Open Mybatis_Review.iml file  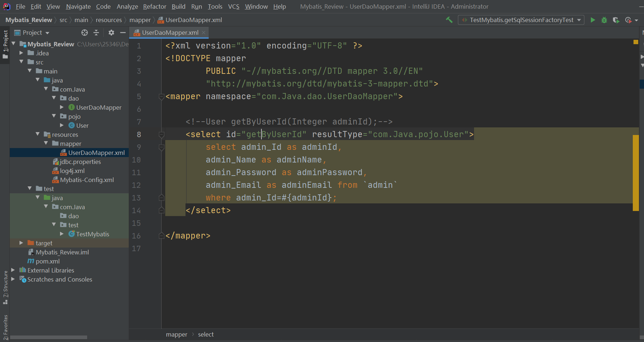coord(62,252)
